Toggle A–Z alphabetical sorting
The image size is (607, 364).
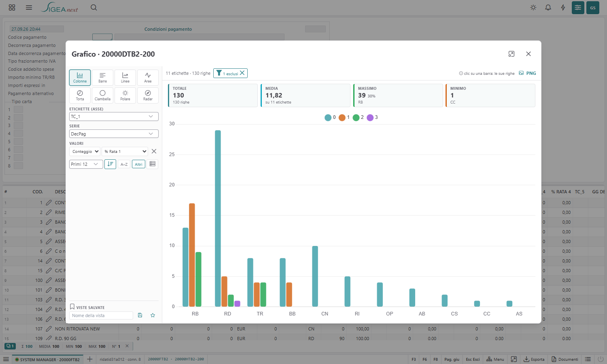pyautogui.click(x=124, y=164)
